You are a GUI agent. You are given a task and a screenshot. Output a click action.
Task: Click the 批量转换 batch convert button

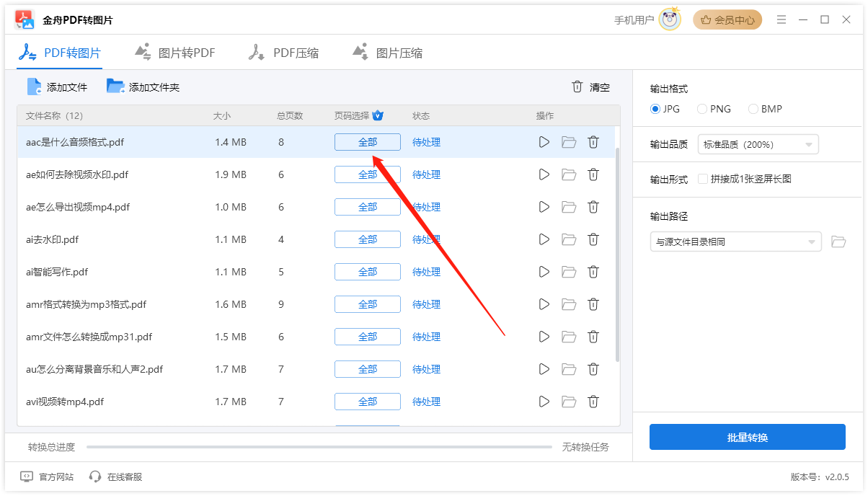click(x=747, y=437)
